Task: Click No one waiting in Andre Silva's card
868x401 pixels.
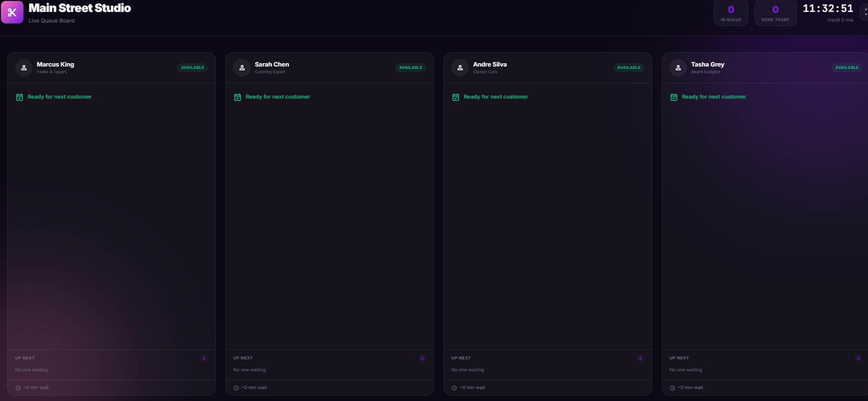Action: [x=467, y=370]
